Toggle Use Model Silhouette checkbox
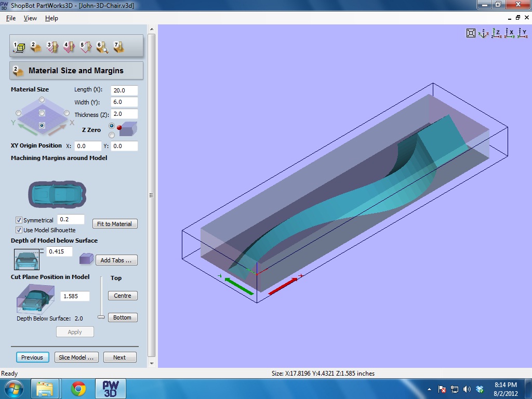532x399 pixels. pos(19,230)
